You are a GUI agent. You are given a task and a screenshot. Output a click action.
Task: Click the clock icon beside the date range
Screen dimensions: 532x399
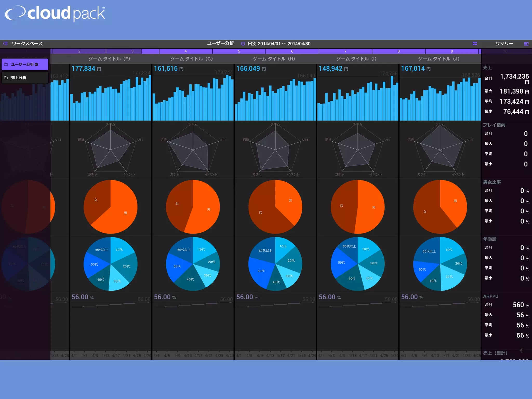243,44
